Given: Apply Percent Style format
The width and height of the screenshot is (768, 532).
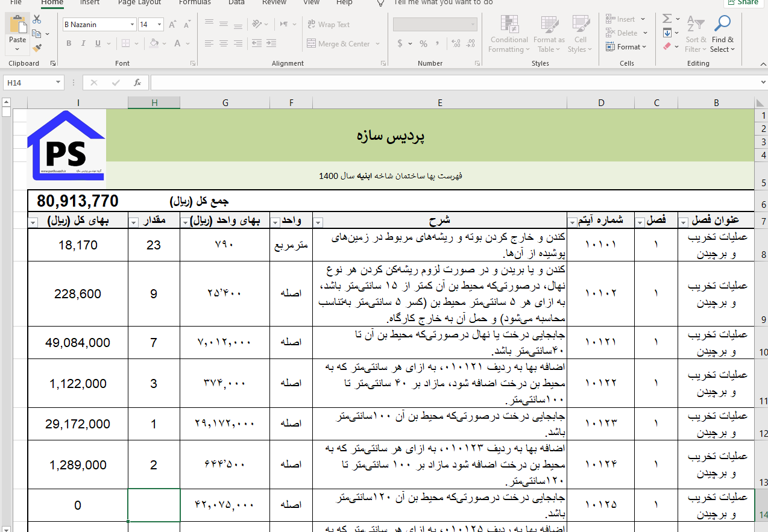Looking at the screenshot, I should (x=423, y=43).
